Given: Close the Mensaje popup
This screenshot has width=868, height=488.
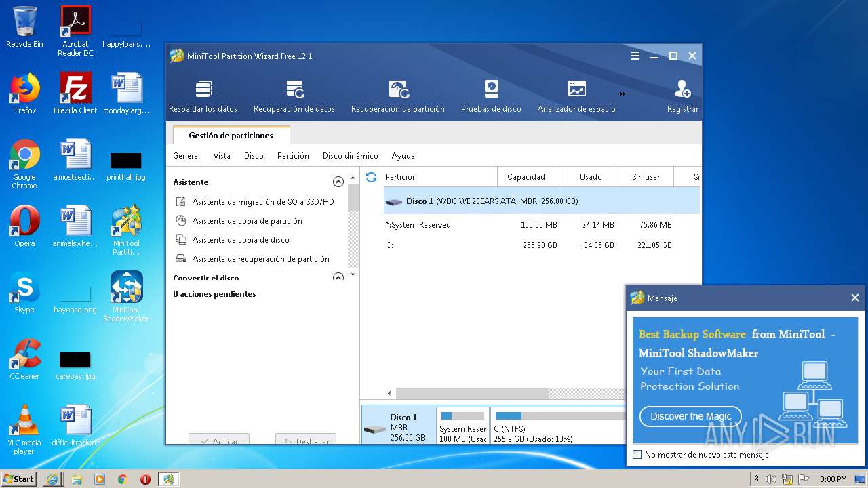Looking at the screenshot, I should [x=854, y=298].
